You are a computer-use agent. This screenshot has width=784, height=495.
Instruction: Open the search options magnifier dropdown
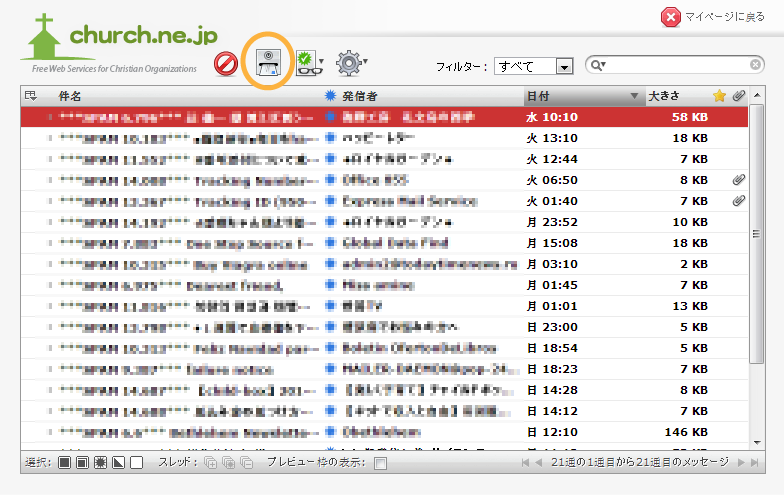coord(599,66)
